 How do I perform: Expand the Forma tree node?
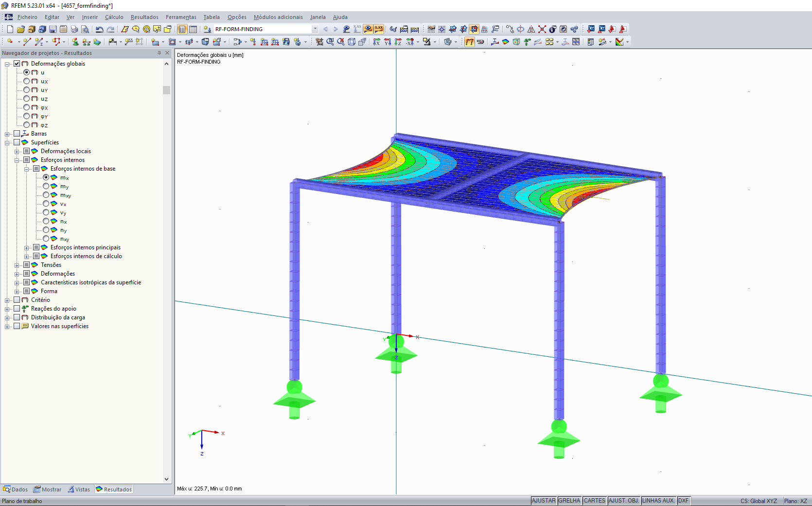(17, 292)
